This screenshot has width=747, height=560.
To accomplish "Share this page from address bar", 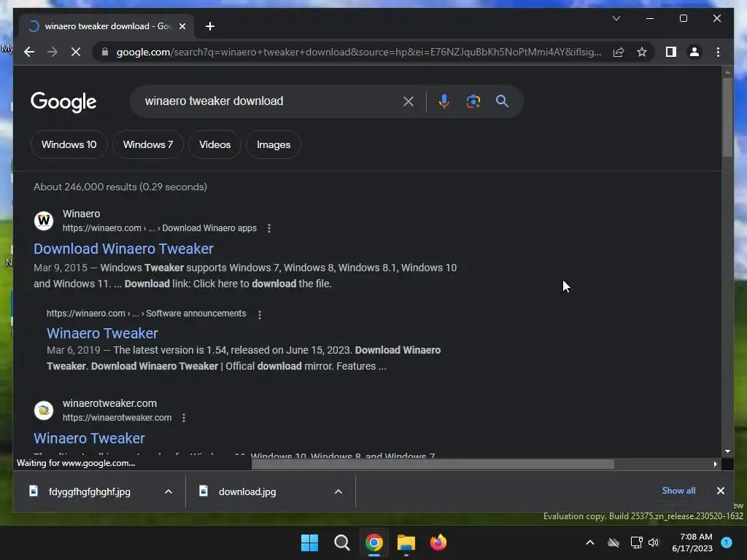I will tap(619, 52).
